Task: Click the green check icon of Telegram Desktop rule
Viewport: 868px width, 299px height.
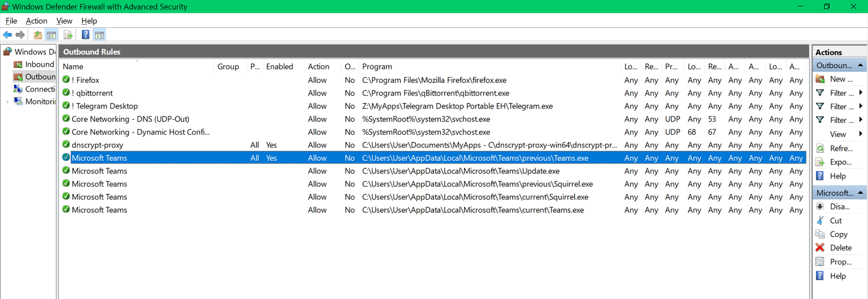Action: (66, 106)
